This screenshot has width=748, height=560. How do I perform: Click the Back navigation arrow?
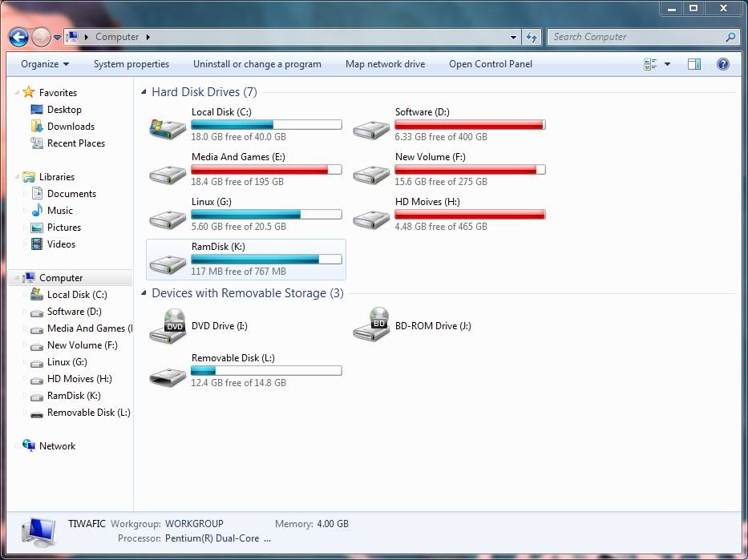point(18,37)
